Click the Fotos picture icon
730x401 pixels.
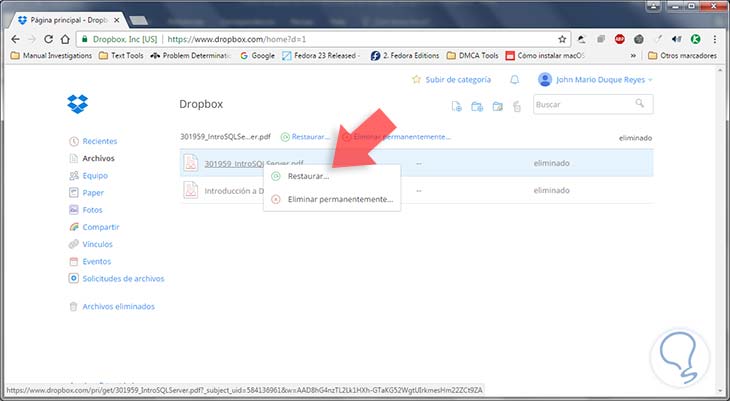point(74,210)
